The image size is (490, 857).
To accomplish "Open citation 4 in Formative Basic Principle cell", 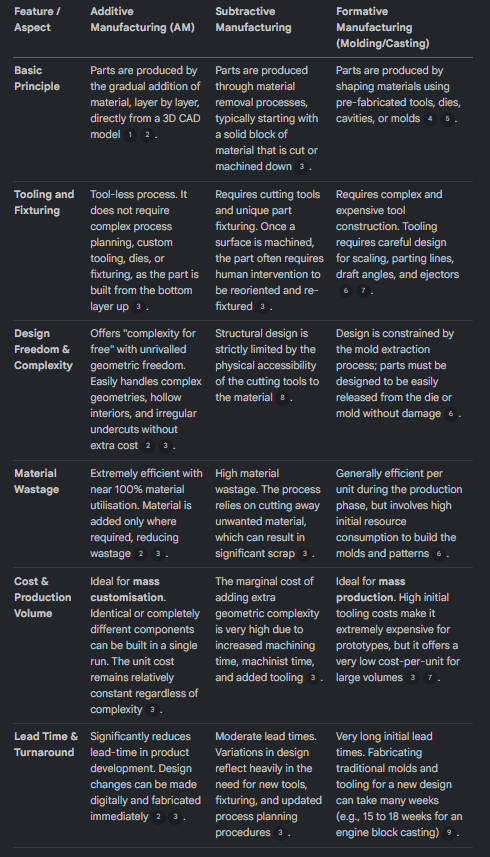I will click(x=430, y=119).
